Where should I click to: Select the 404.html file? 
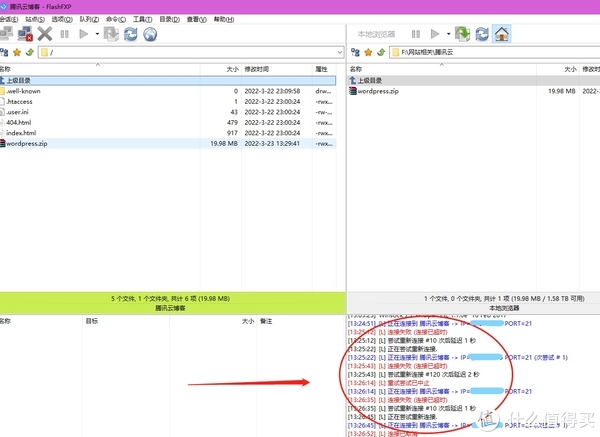pyautogui.click(x=168, y=122)
